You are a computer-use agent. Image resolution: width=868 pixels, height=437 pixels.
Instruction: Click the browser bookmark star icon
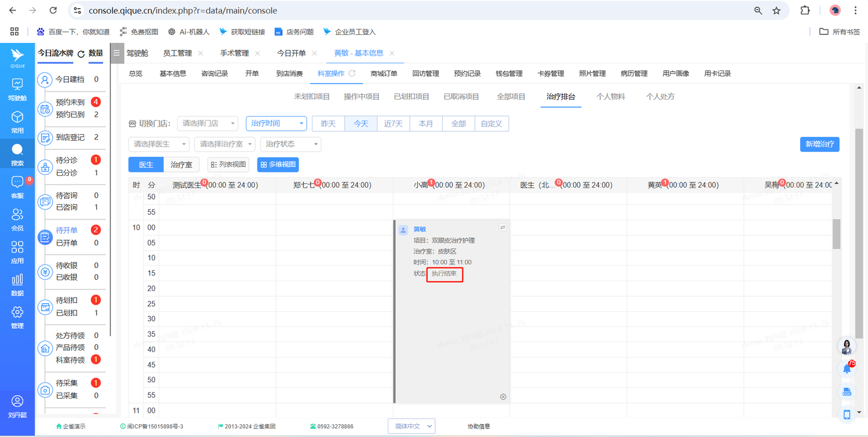click(x=777, y=10)
